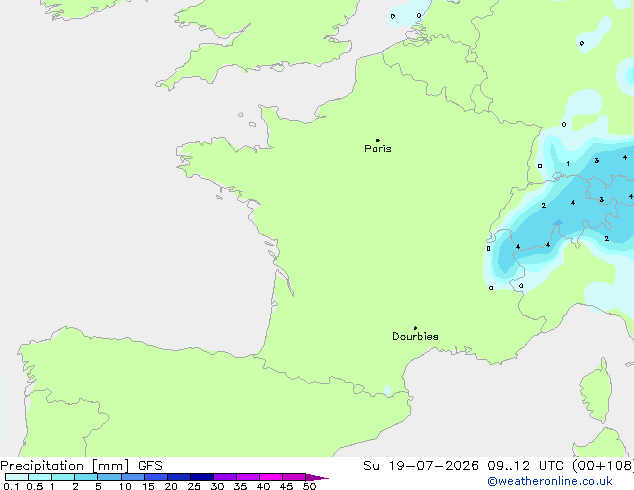The image size is (634, 490).
Task: Pick the 2 to 5 mm legend swatch
Action: point(86,477)
